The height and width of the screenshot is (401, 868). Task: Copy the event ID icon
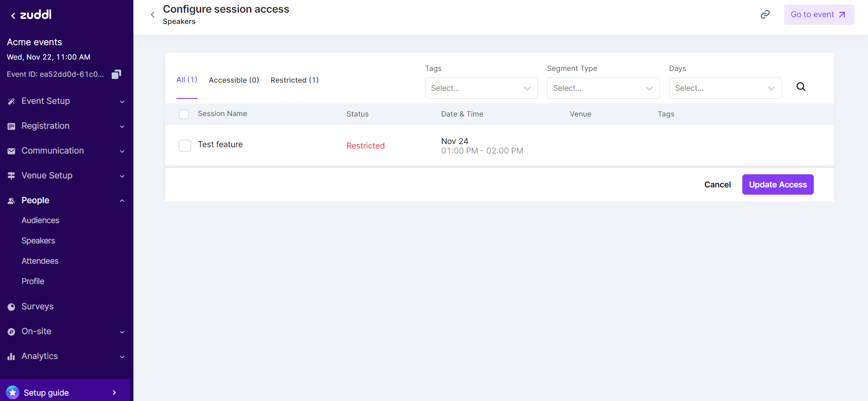coord(116,74)
